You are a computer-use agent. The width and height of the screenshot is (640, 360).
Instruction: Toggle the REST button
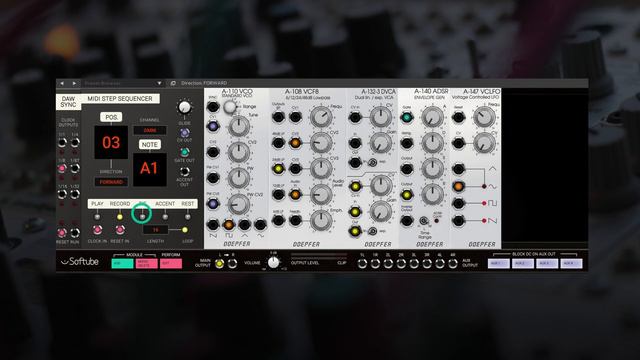tap(187, 217)
